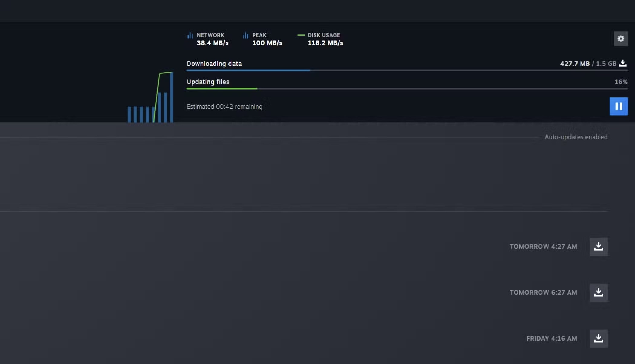Viewport: 635px width, 364px height.
Task: Click the Network stats label to toggle it
Action: (210, 35)
